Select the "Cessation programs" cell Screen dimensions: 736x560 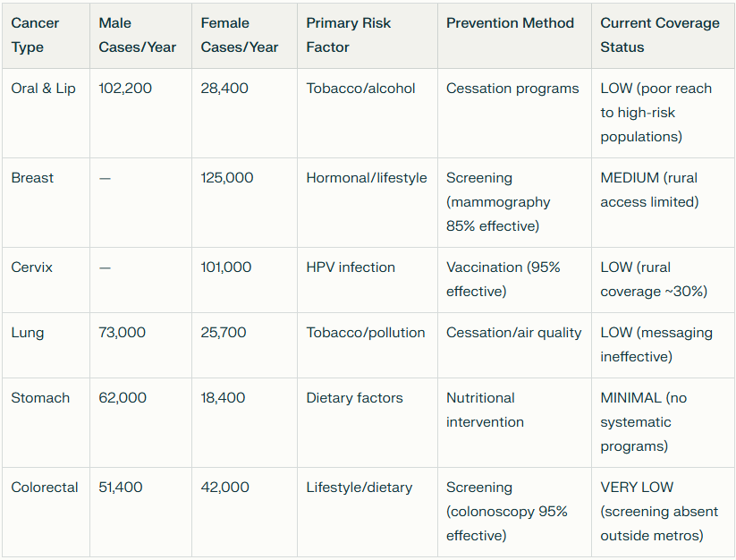[x=512, y=89]
